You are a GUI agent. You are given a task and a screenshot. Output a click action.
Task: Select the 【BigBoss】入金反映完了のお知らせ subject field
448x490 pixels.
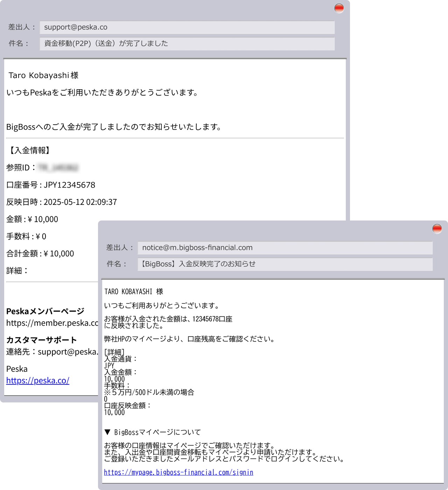point(285,264)
